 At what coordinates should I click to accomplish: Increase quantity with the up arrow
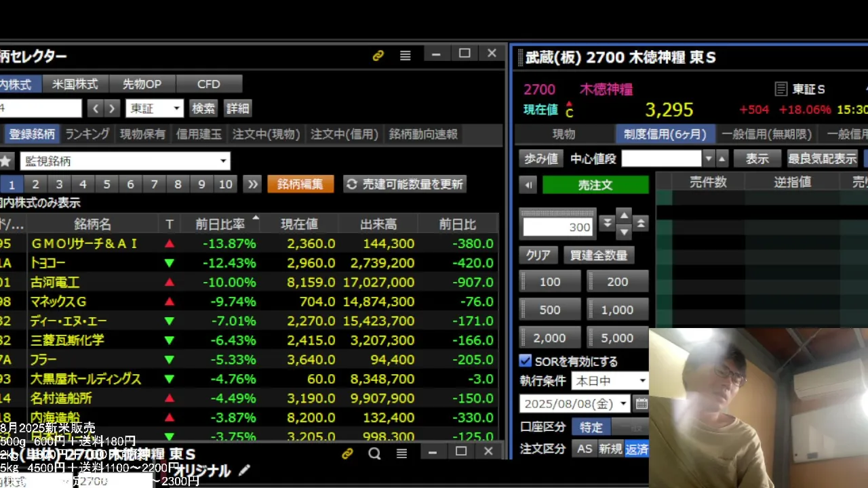[624, 216]
